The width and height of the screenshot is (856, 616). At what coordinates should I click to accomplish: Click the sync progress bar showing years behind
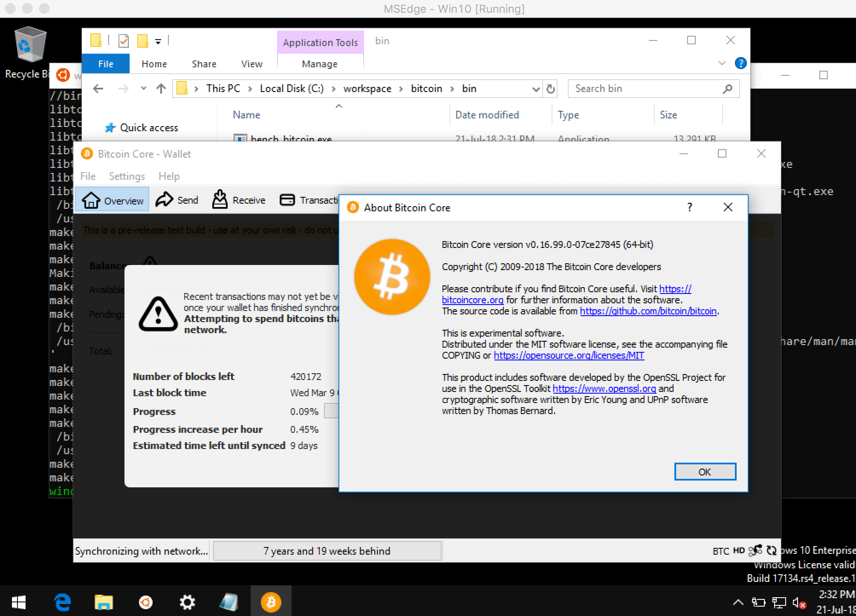[x=327, y=550]
